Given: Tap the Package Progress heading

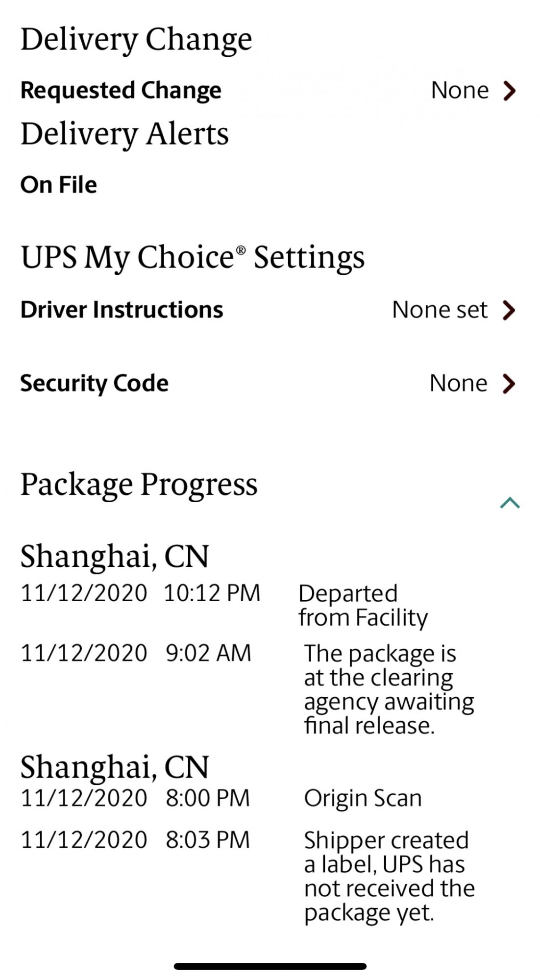Looking at the screenshot, I should 139,484.
